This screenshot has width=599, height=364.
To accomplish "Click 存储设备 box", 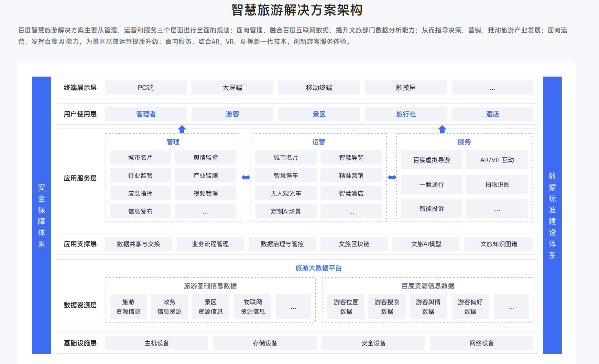I will point(265,343).
